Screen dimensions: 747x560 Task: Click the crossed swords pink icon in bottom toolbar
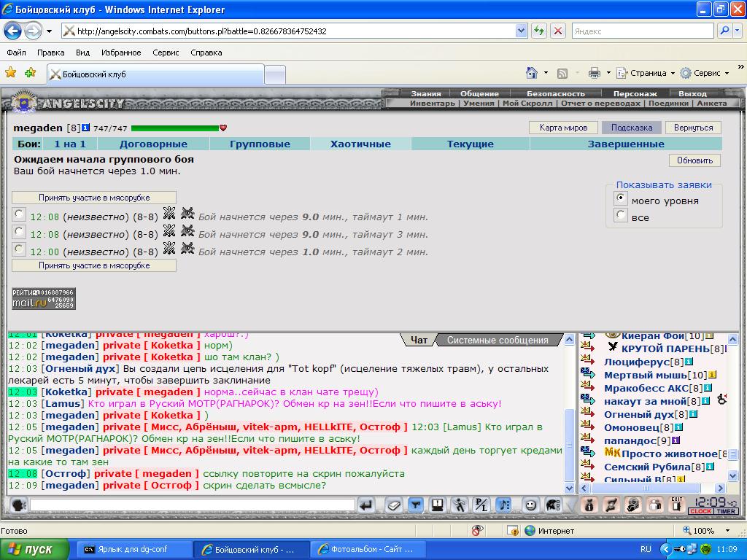tap(611, 505)
